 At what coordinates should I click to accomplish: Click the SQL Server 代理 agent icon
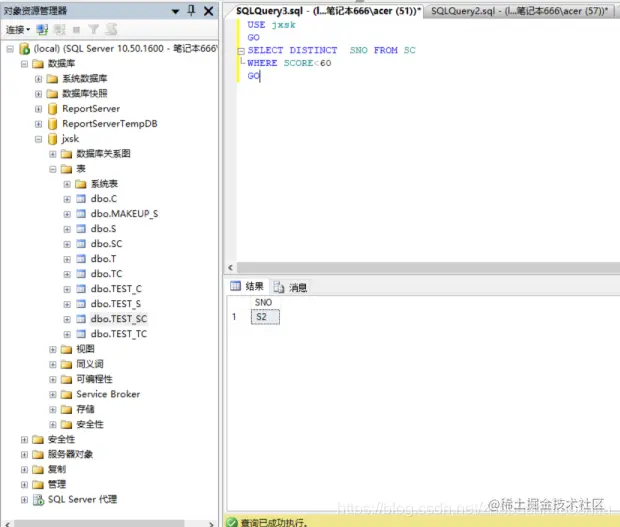tap(38, 500)
